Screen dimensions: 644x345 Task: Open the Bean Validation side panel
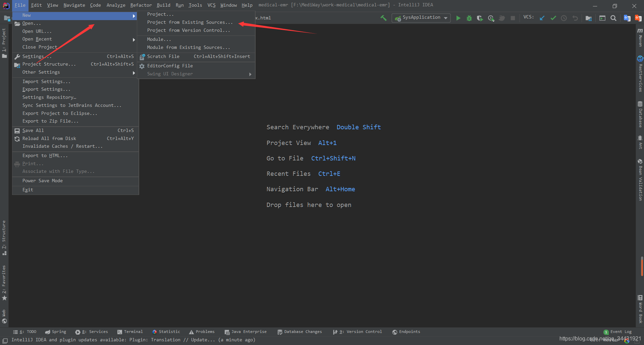pos(640,180)
